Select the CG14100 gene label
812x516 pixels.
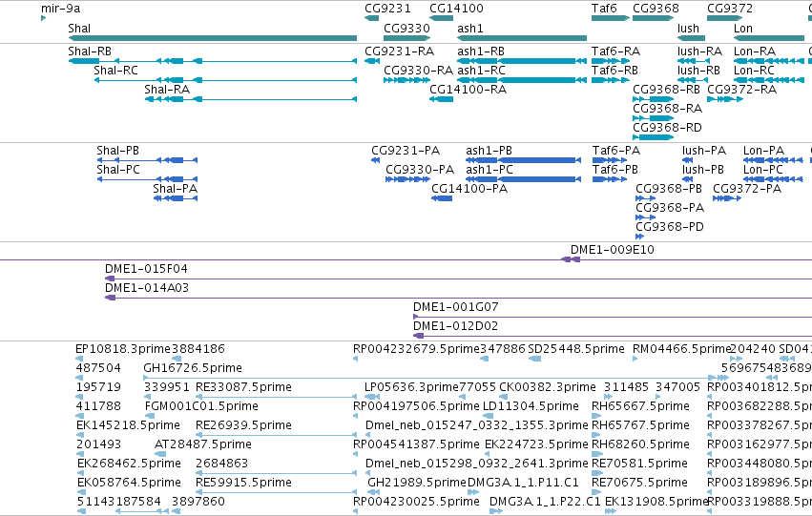pyautogui.click(x=456, y=9)
